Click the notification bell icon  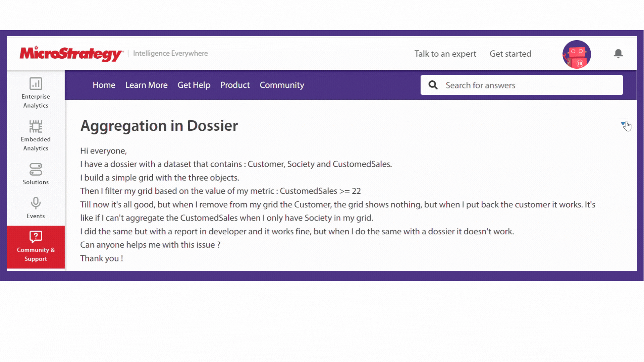click(x=618, y=54)
